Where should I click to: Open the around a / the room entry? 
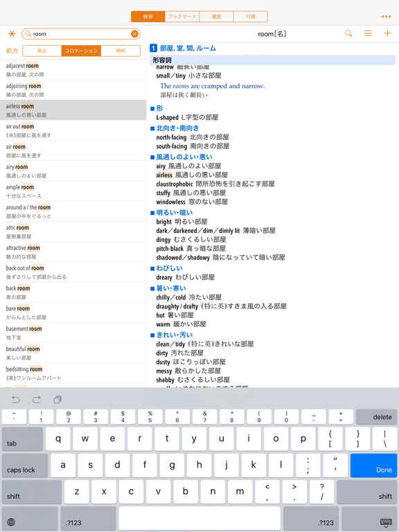tap(73, 211)
